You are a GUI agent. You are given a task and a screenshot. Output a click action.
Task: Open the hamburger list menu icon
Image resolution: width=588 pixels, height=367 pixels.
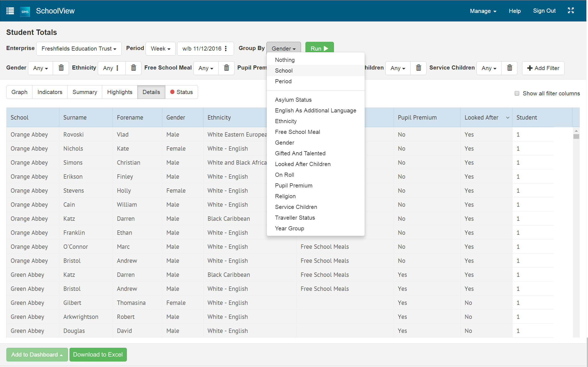(10, 11)
